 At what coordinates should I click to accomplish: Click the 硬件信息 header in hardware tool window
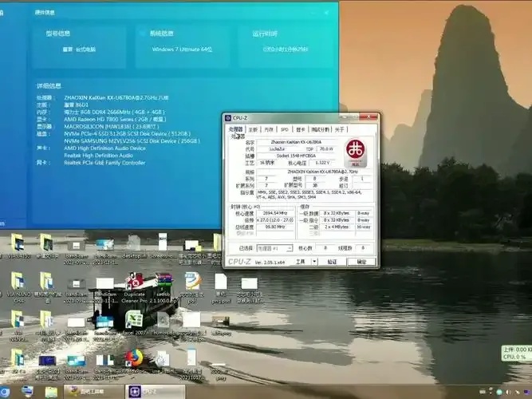[45, 13]
